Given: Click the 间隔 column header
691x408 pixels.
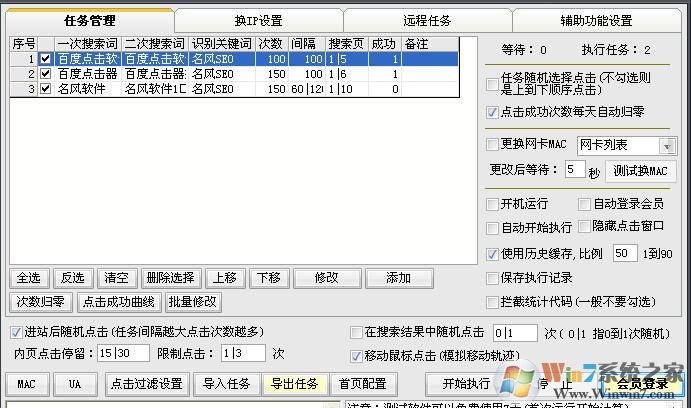Looking at the screenshot, I should [306, 44].
